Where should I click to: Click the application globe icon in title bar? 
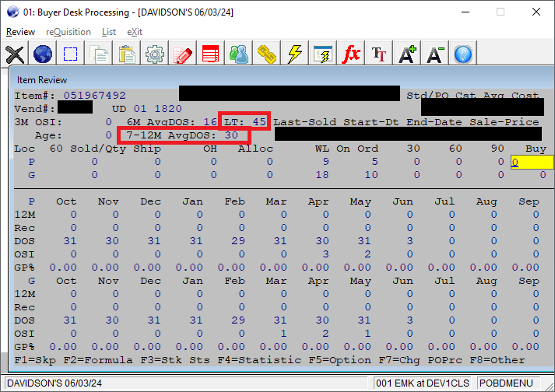coord(12,12)
